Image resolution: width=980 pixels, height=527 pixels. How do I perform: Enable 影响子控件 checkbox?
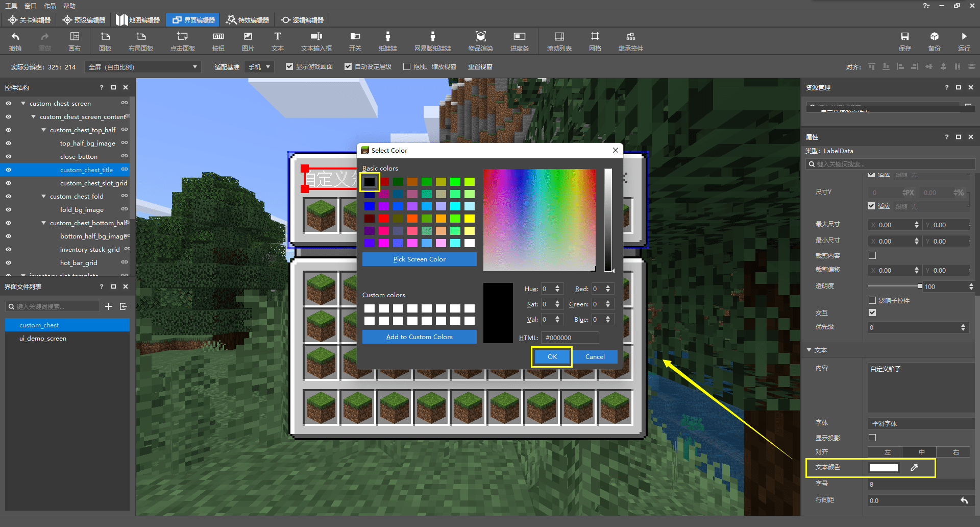tap(872, 300)
